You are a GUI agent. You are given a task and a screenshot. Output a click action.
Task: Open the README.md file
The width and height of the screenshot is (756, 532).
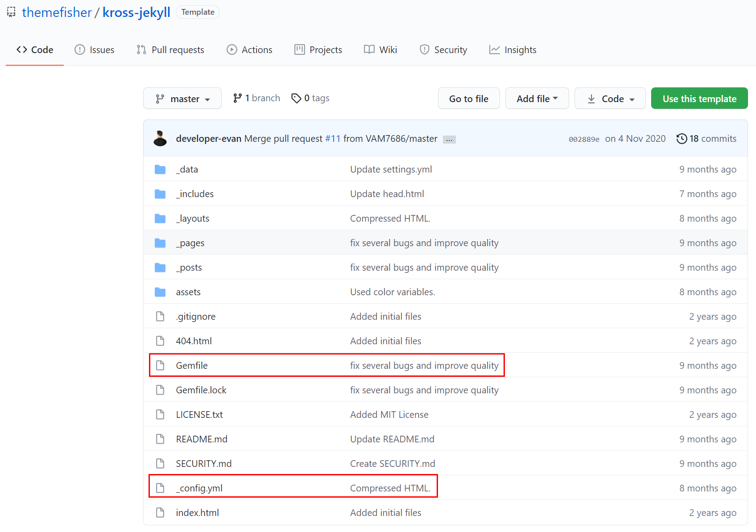(202, 439)
